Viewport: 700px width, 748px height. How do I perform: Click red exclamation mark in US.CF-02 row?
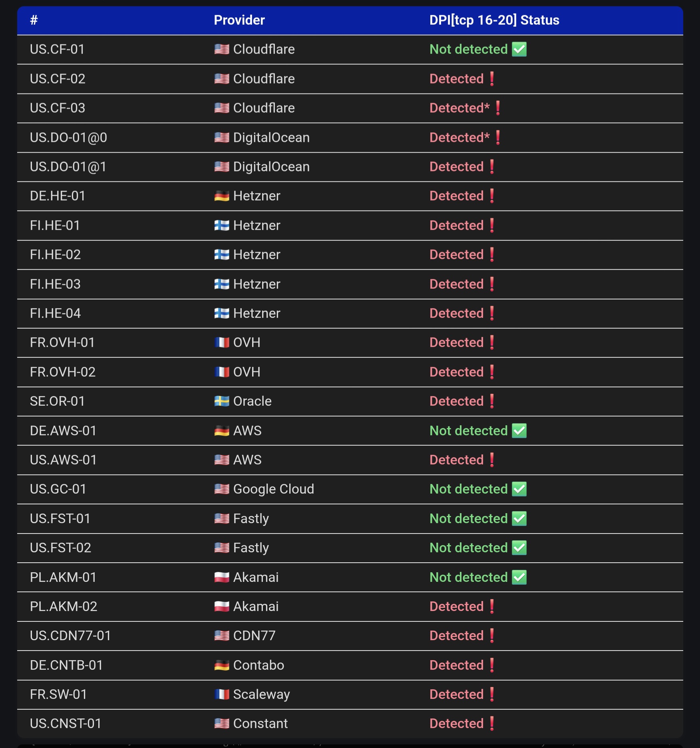(492, 79)
